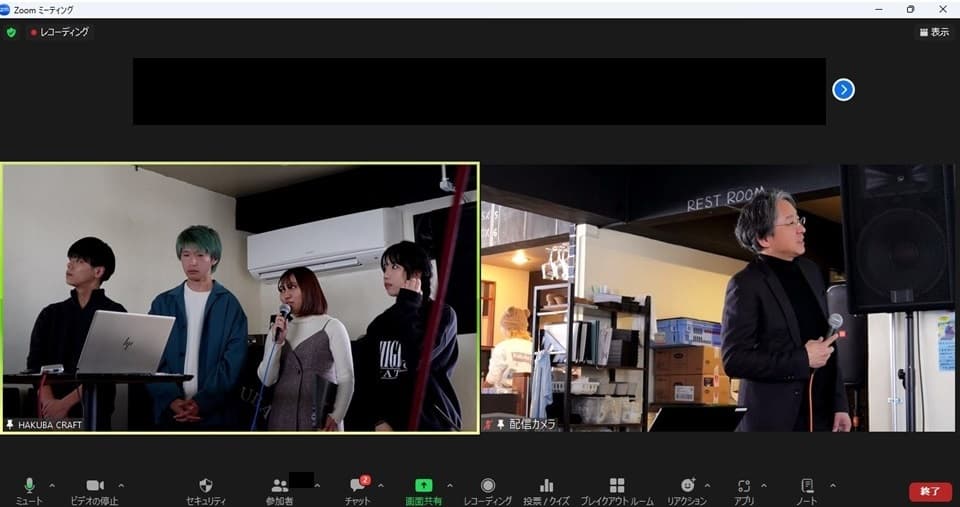Image resolution: width=960 pixels, height=507 pixels.
Task: Open the View layout menu
Action: 934,32
